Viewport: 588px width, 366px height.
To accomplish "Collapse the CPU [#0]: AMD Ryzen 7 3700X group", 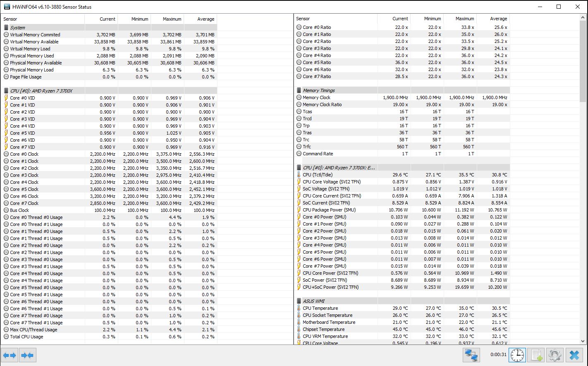I will click(41, 91).
